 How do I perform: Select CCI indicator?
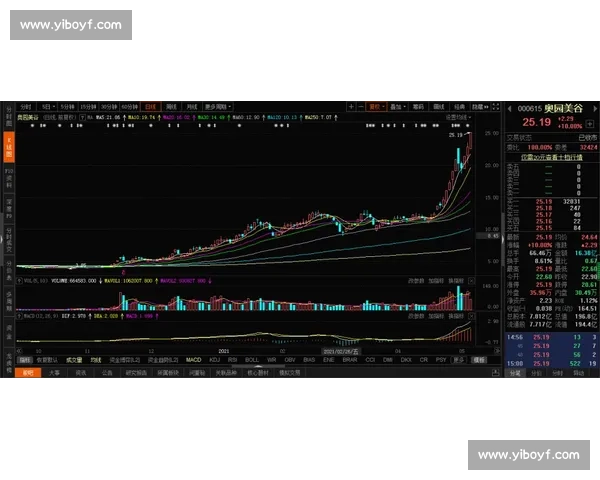(x=370, y=360)
